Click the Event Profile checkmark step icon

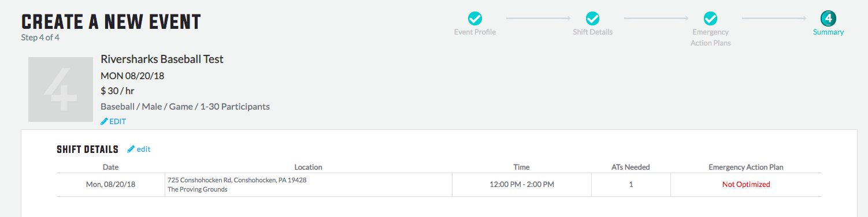475,18
